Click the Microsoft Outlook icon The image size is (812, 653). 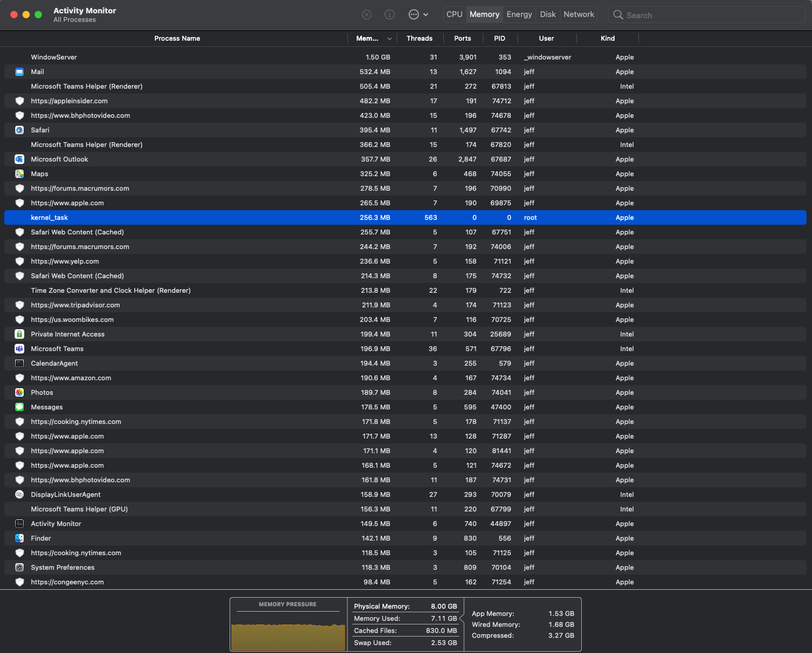point(19,159)
